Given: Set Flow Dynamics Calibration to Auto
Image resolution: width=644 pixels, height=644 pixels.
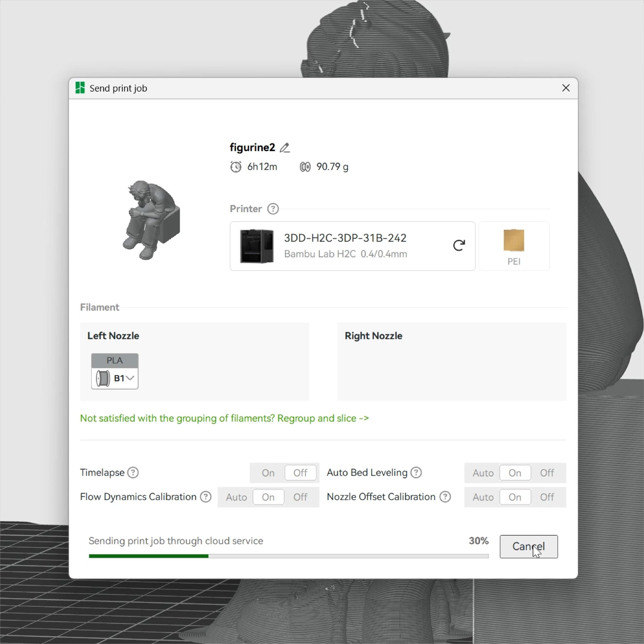Looking at the screenshot, I should (x=236, y=497).
